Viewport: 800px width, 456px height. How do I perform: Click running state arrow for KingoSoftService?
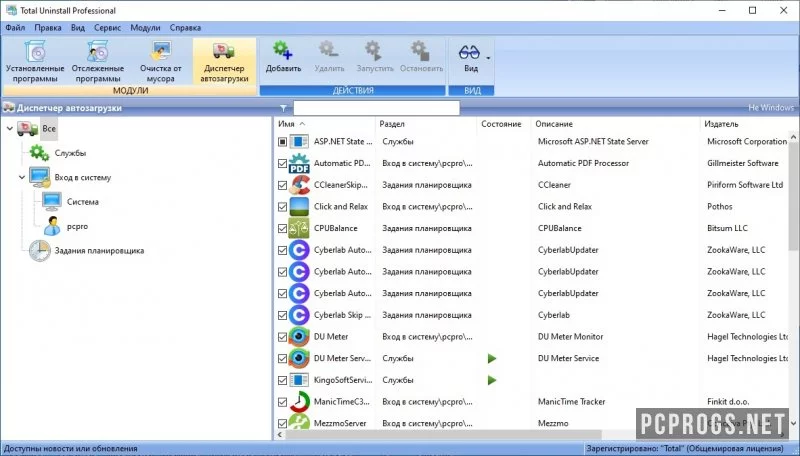(x=492, y=381)
